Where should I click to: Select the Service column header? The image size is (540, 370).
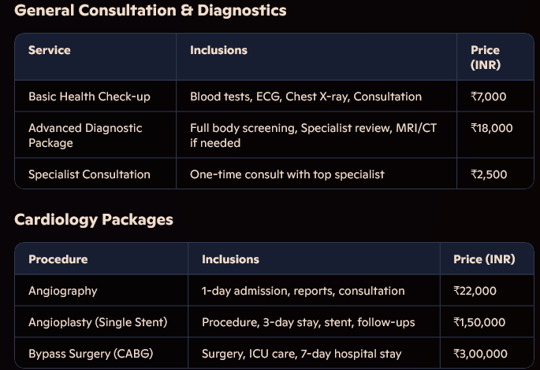[49, 50]
